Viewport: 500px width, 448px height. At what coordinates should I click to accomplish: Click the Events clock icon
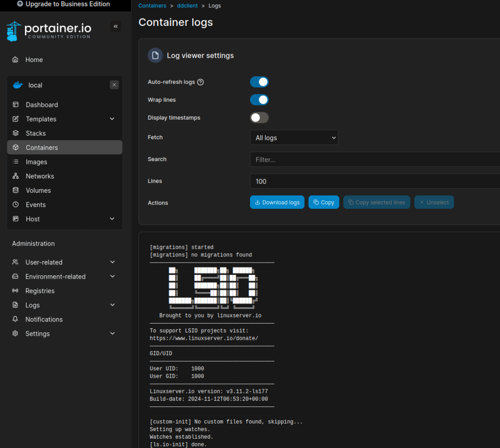(15, 204)
